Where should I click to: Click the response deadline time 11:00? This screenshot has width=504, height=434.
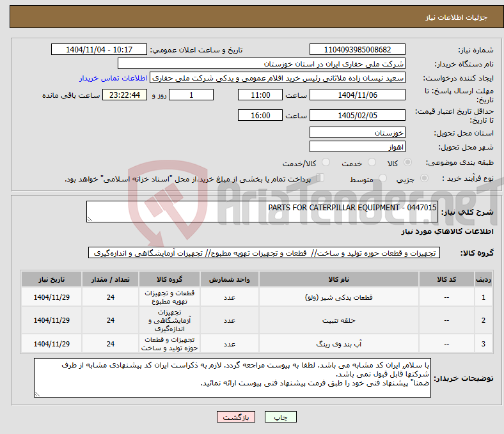coord(260,95)
